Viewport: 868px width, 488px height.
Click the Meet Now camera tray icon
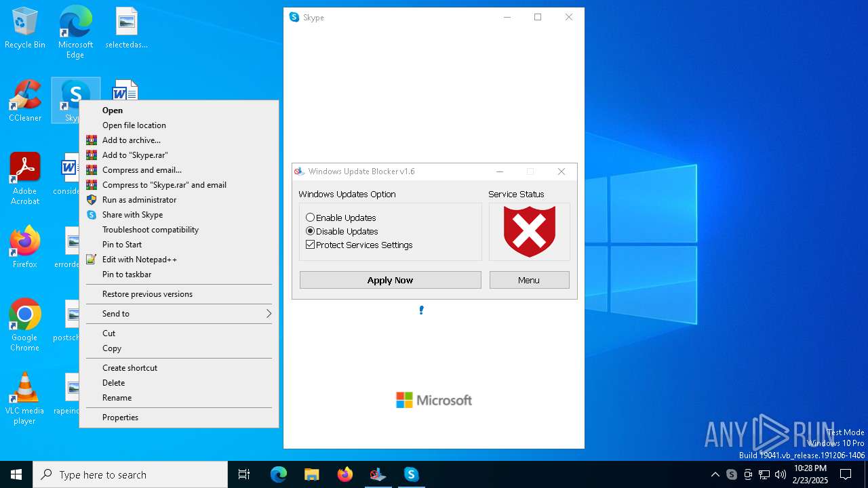click(x=748, y=474)
